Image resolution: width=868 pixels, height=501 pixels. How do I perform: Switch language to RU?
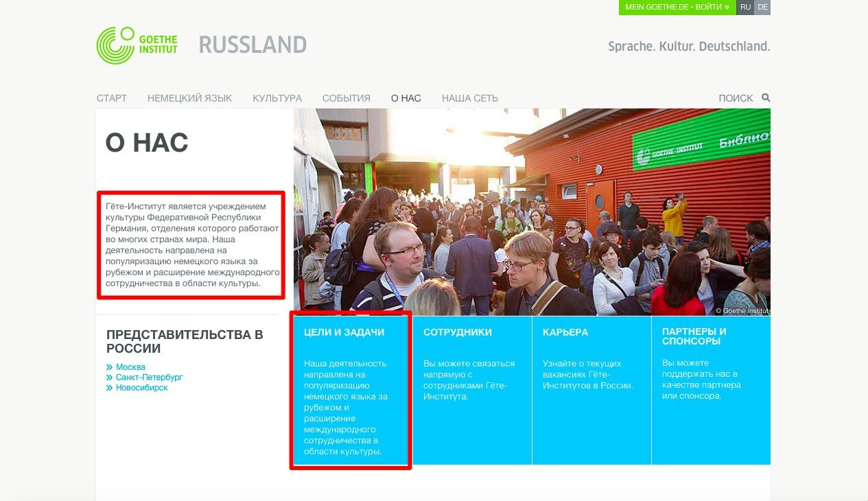click(745, 7)
